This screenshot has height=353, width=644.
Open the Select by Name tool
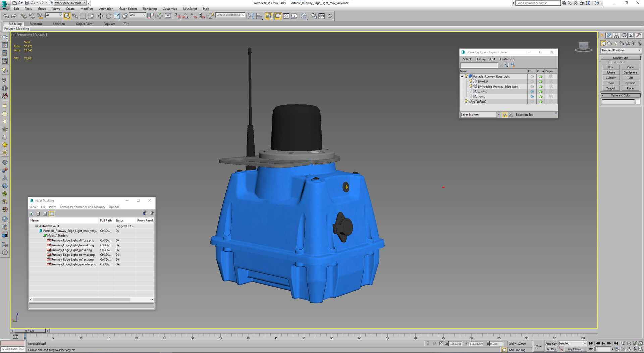(x=75, y=16)
